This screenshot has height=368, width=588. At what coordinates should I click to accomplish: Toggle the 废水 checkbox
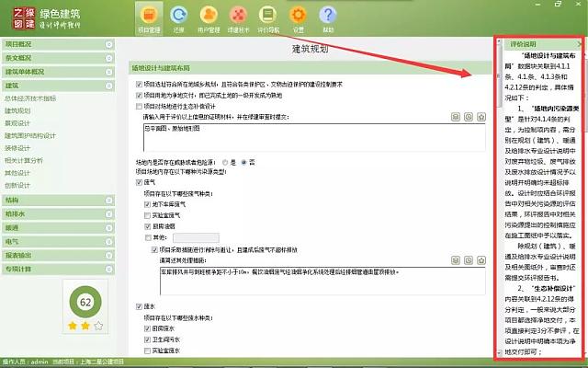point(139,306)
